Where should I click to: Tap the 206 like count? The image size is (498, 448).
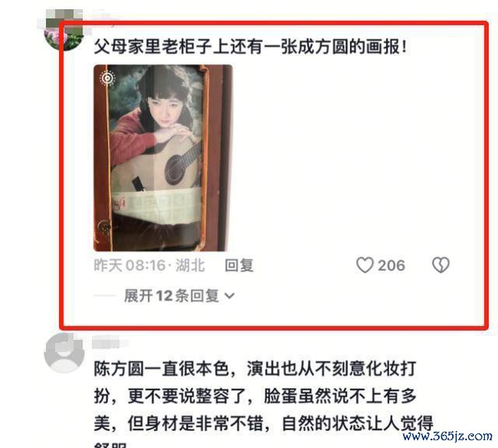[391, 265]
